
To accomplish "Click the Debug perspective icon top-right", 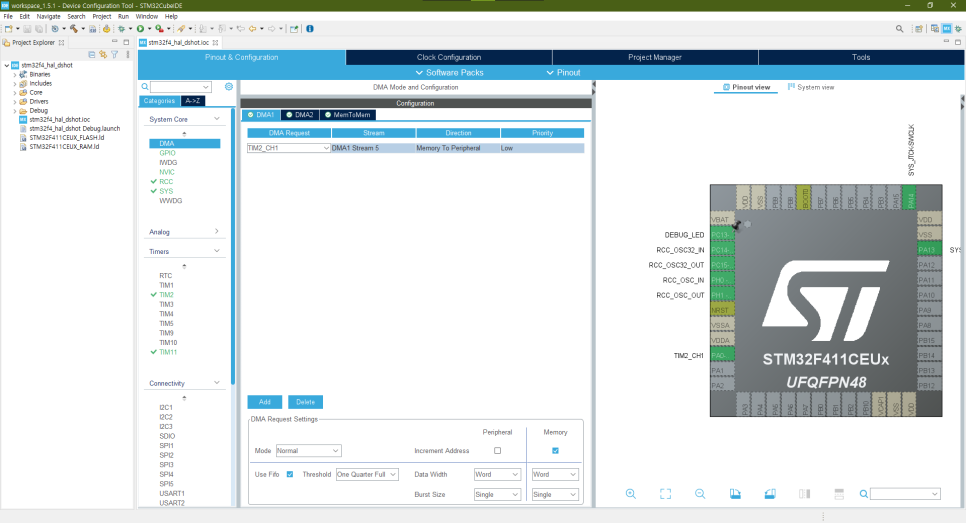I will 958,28.
